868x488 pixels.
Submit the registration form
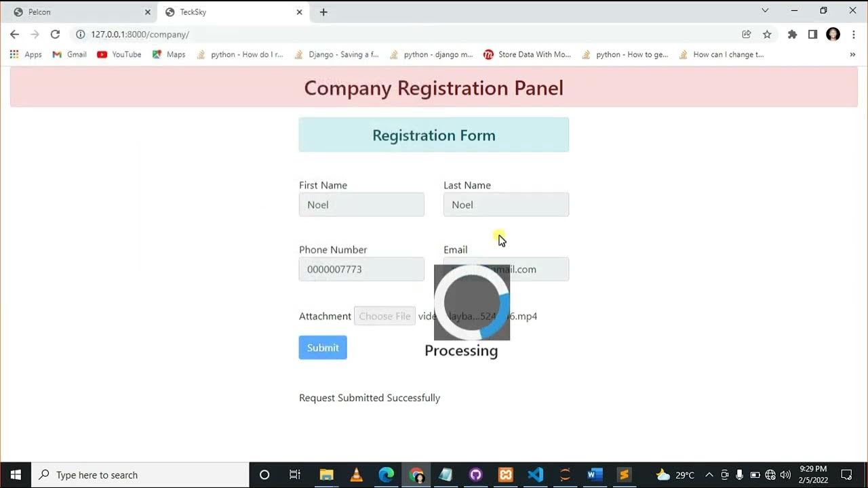tap(323, 348)
